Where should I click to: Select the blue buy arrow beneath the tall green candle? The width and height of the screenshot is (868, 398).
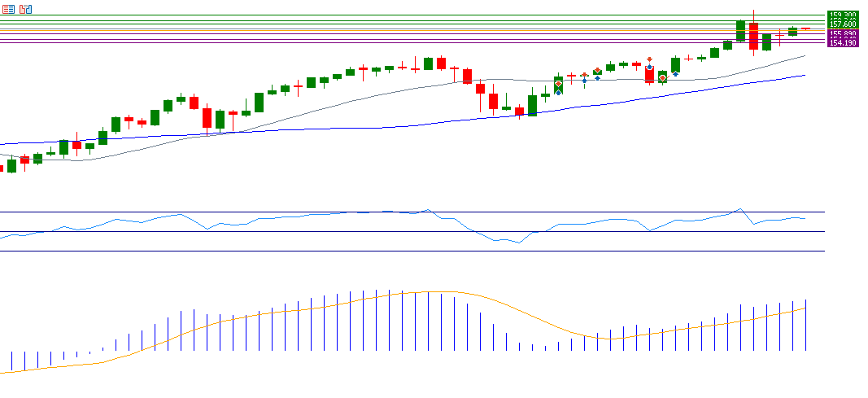(675, 75)
